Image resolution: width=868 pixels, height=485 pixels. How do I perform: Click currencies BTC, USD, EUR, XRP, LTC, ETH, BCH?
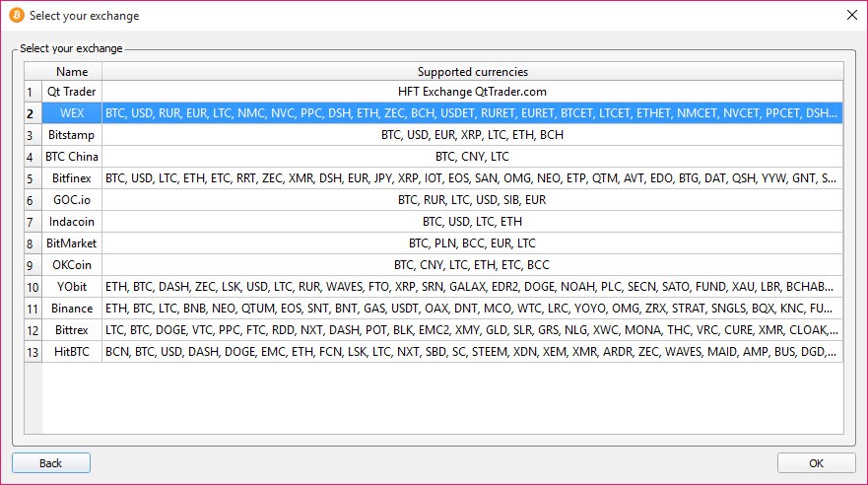point(473,134)
